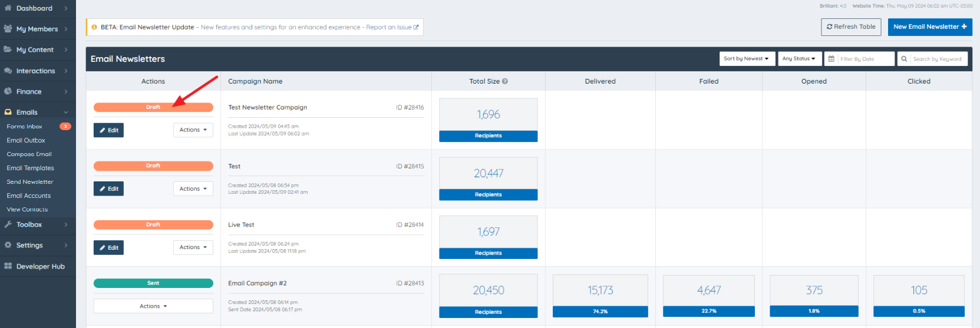Screen dimensions: 980x328
Task: Select Send Newsletter in sidebar
Action: (30, 182)
